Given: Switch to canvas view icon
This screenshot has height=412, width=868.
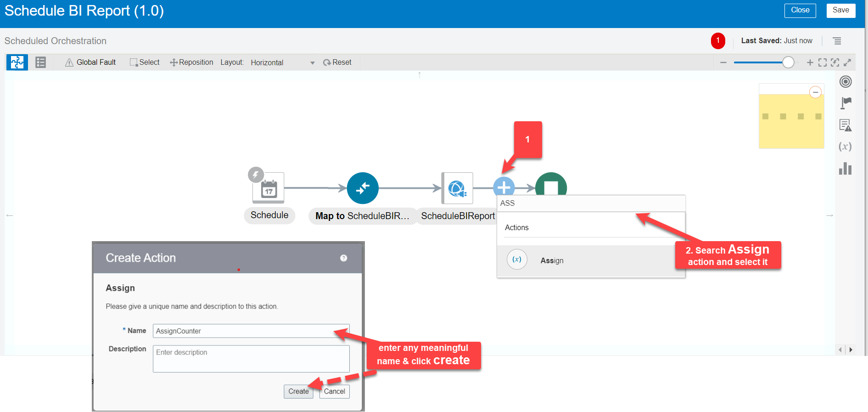Looking at the screenshot, I should pos(17,62).
